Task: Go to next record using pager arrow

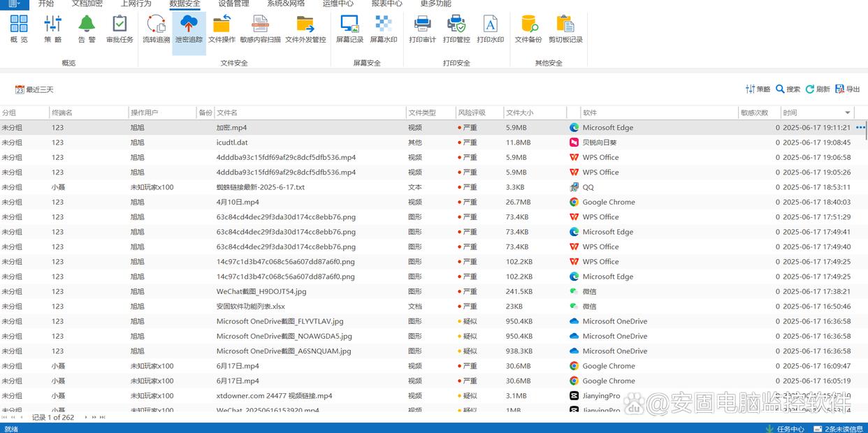Action: [x=86, y=418]
